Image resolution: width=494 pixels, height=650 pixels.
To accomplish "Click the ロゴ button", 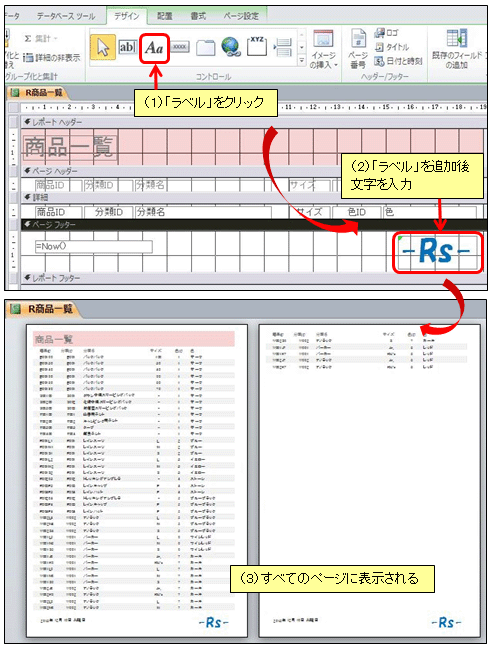I will tap(386, 33).
